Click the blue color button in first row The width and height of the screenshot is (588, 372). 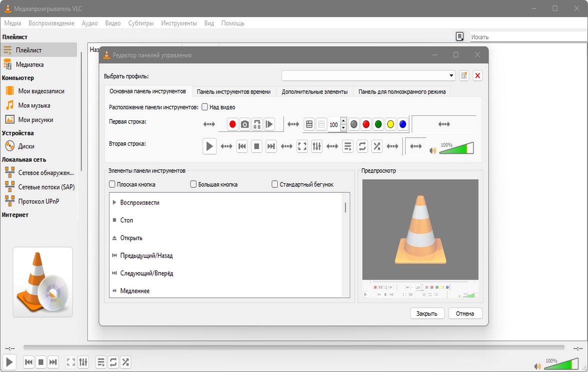click(403, 124)
